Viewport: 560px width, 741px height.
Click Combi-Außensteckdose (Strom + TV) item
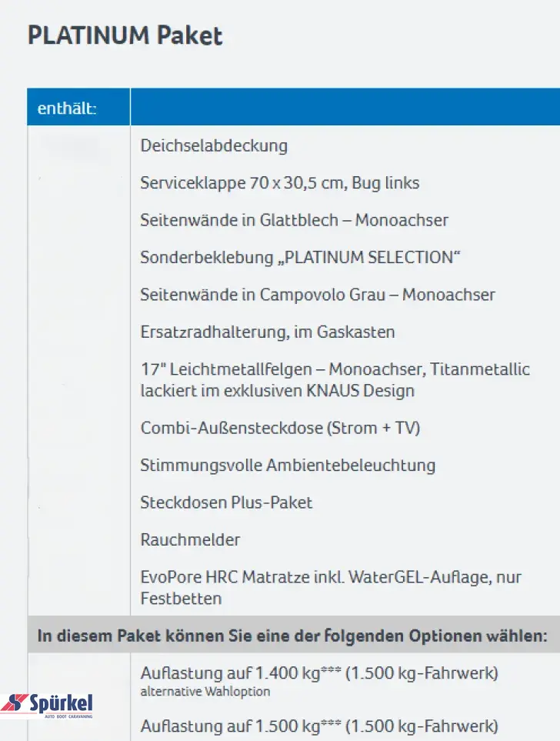point(280,428)
